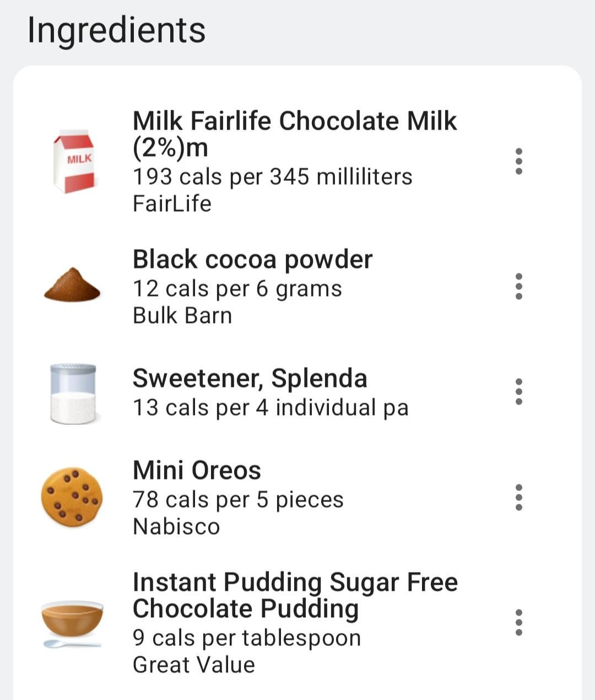Tap the Ingredients section heading

click(116, 30)
